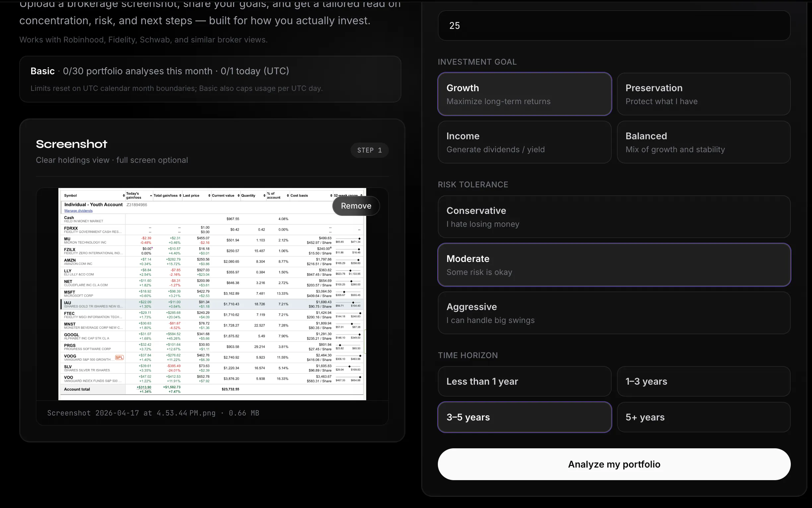Screen dimensions: 812x508
Task: Click the INVESTMENT GOAL label
Action: [x=477, y=62]
